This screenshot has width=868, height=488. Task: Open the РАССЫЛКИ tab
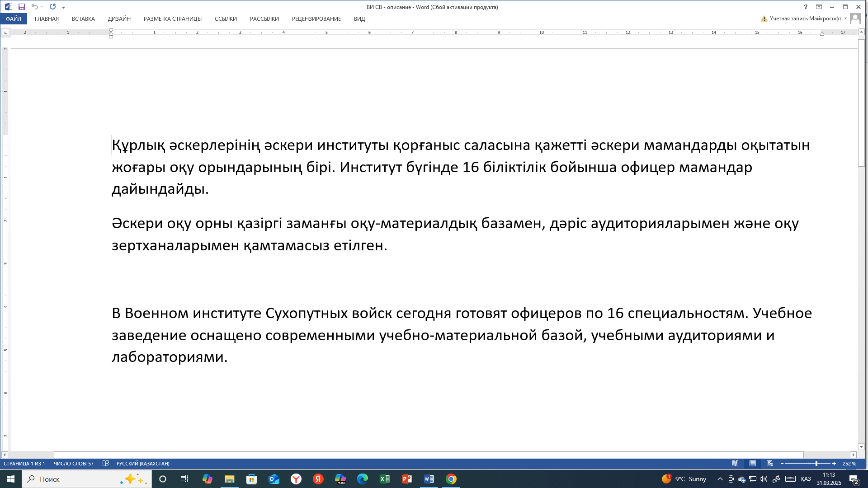(264, 19)
